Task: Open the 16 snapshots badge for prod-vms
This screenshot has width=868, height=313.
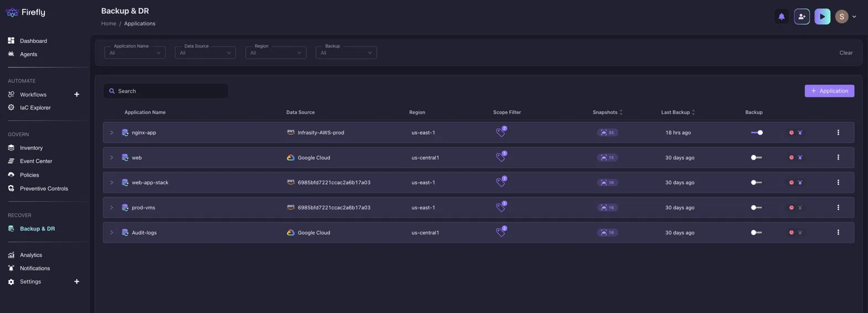Action: (x=607, y=207)
